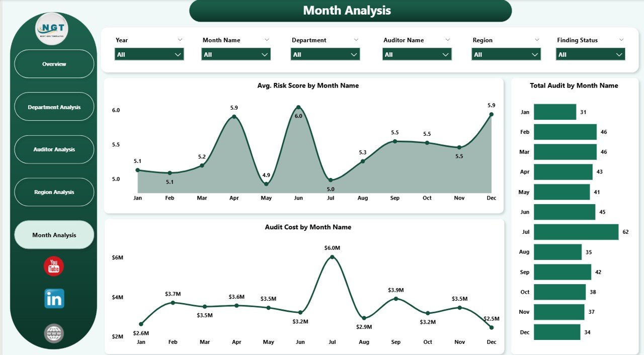
Task: Open the Year filter dropdown
Action: (149, 54)
